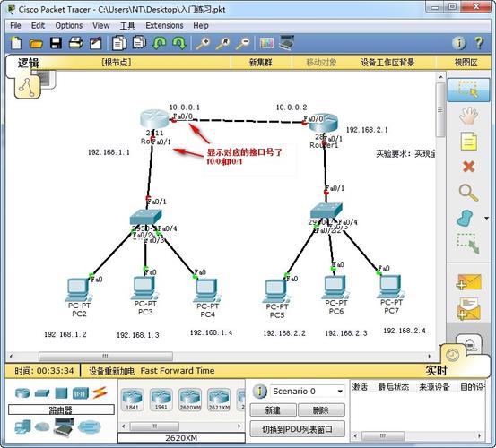The image size is (496, 448).
Task: Pick the 1841 router model
Action: coord(132,400)
